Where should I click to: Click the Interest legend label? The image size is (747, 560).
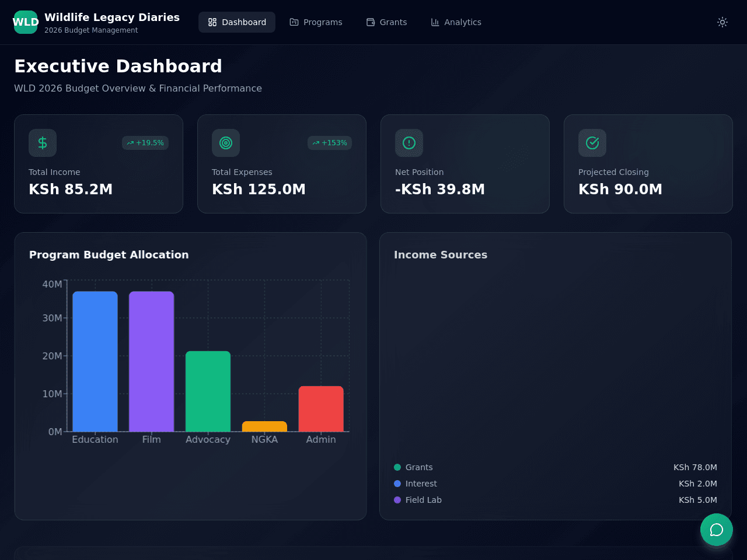421,484
